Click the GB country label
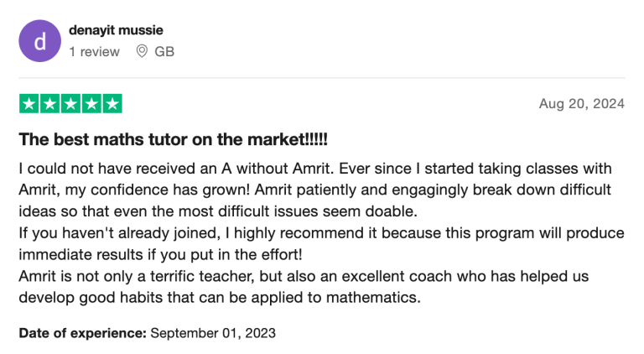 [164, 52]
